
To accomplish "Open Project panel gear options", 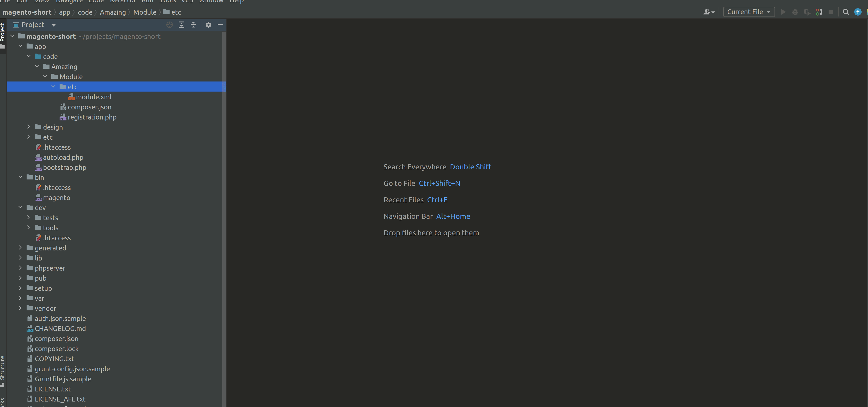I will coord(208,24).
